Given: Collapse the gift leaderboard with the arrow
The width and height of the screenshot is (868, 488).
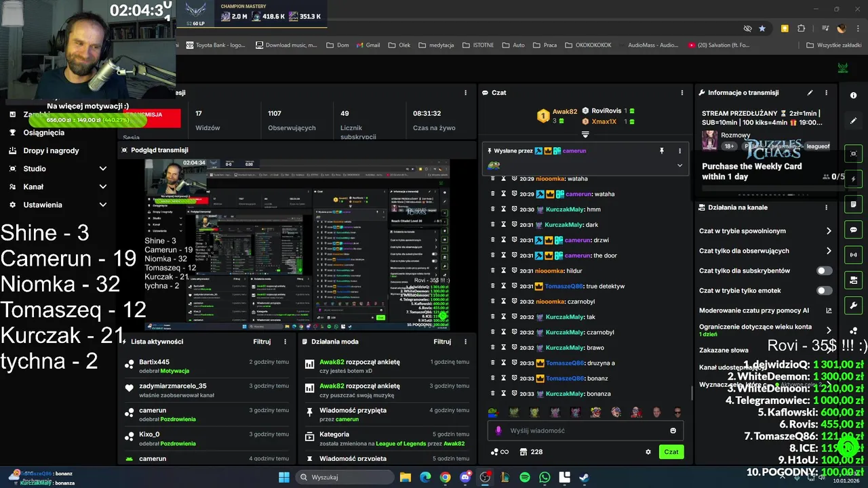Looking at the screenshot, I should (x=585, y=134).
